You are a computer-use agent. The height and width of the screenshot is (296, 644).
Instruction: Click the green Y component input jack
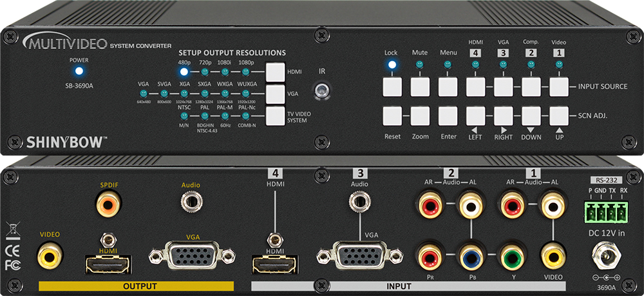[x=511, y=256]
